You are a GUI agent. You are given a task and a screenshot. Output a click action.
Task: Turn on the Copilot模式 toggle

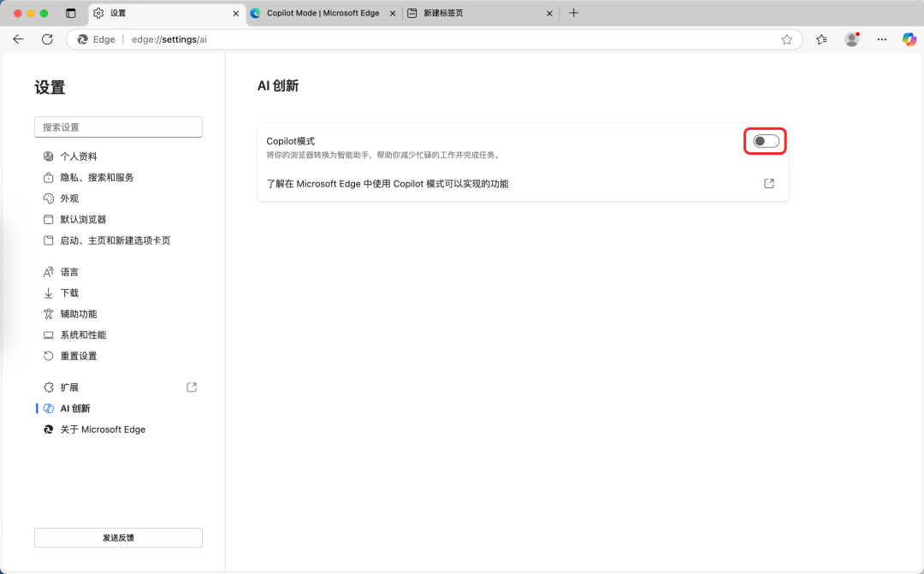pos(766,141)
